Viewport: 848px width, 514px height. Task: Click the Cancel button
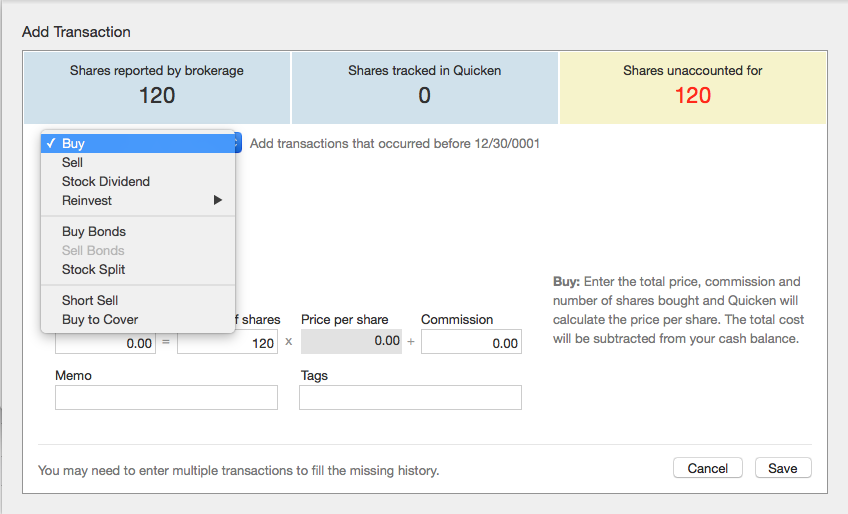click(708, 468)
